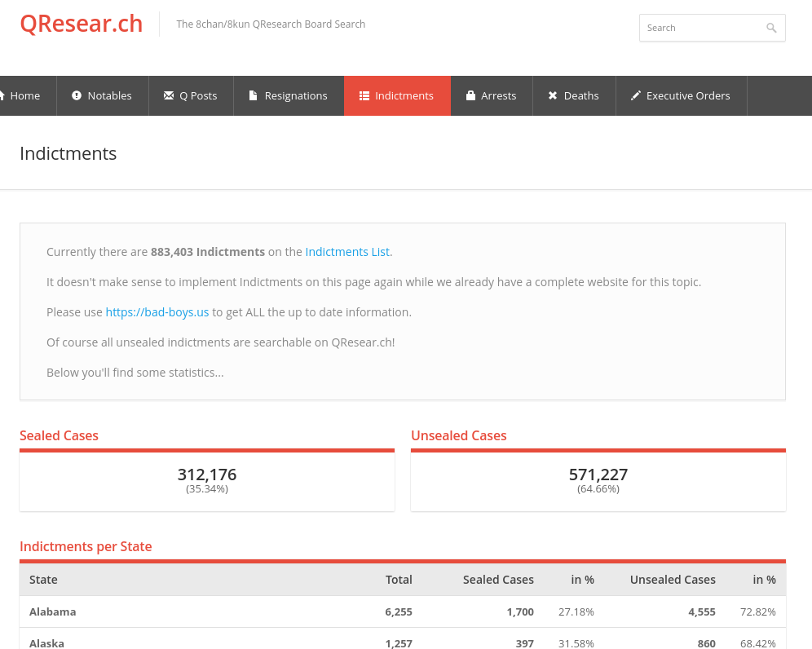Click the QResear.ch site logo
Viewport: 812px width, 649px height.
[x=82, y=24]
